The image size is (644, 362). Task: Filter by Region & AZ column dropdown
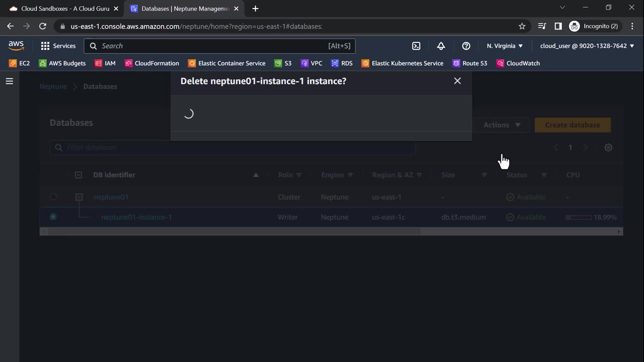(419, 175)
